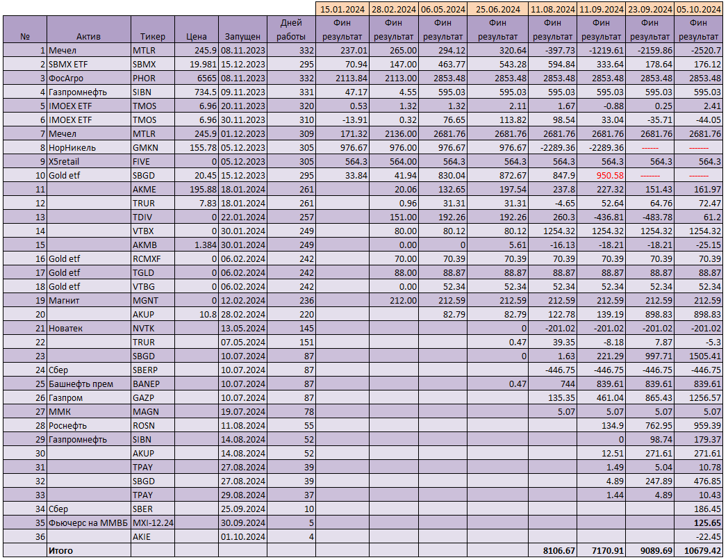The width and height of the screenshot is (728, 560).
Task: Click the 'Цена' column header
Action: (197, 30)
